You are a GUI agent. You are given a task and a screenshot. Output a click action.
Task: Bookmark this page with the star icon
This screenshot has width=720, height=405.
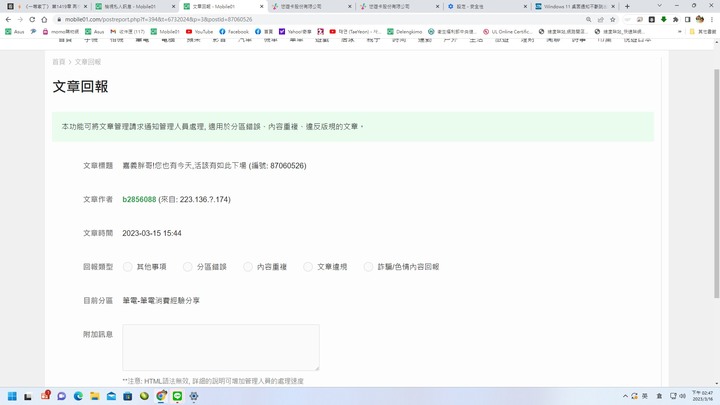coord(613,20)
